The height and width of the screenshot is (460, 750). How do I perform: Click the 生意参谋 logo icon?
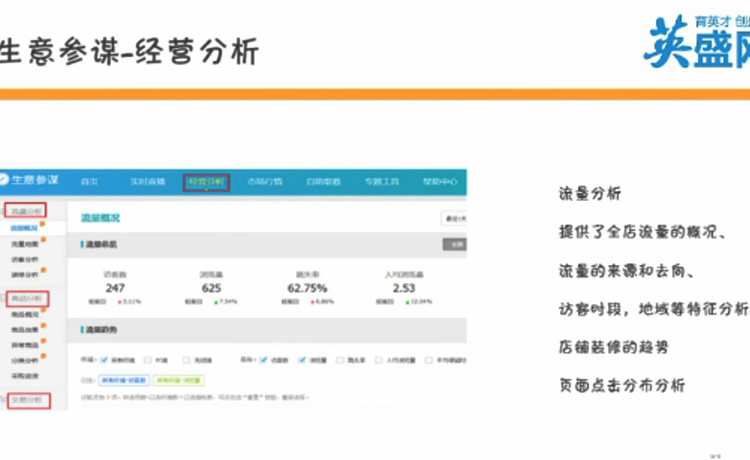point(5,180)
